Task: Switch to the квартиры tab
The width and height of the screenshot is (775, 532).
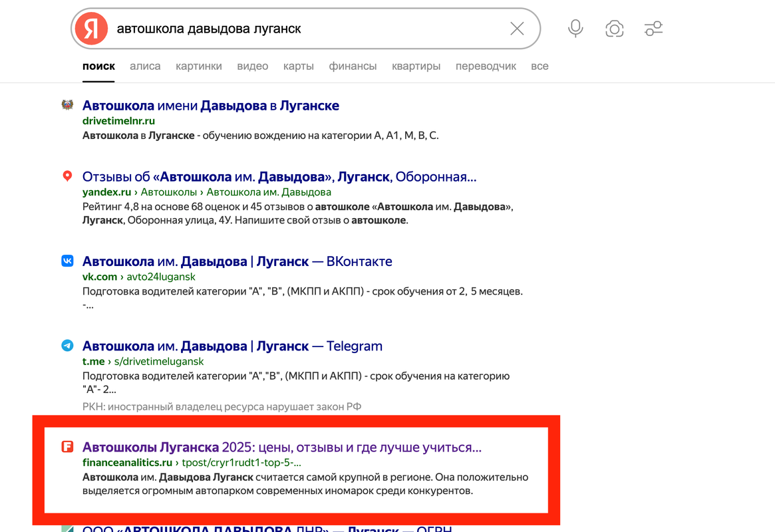Action: coord(416,66)
